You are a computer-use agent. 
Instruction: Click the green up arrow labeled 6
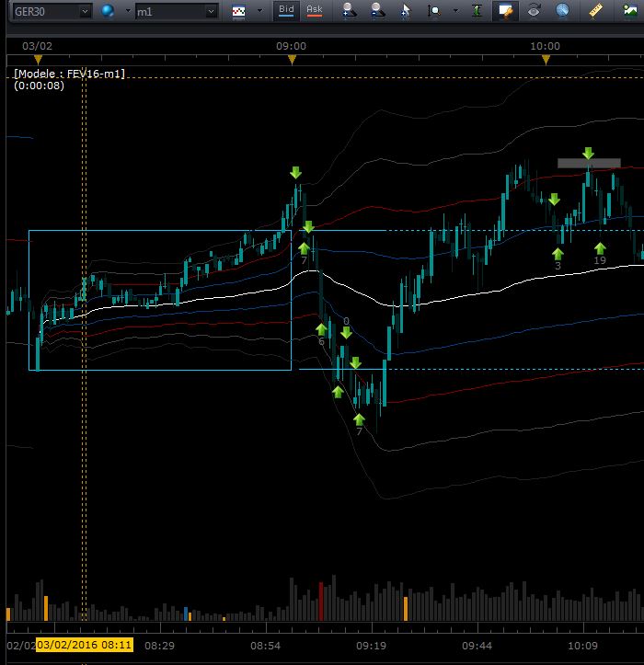click(x=322, y=329)
